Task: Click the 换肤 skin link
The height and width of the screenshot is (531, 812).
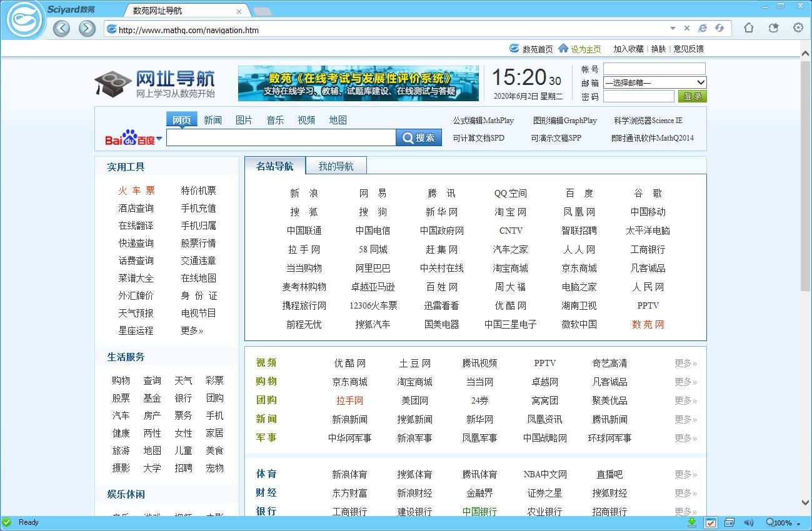Action: 659,49
